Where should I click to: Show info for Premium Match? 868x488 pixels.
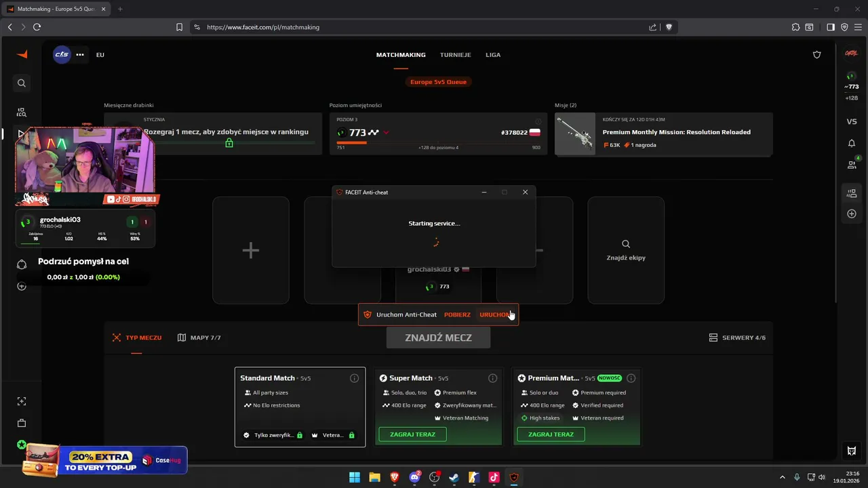631,378
